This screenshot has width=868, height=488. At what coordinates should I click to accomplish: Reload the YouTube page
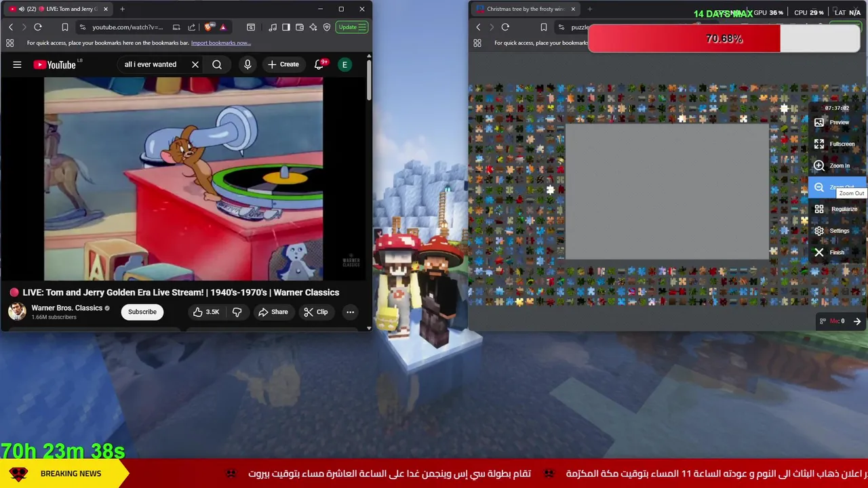[x=38, y=27]
